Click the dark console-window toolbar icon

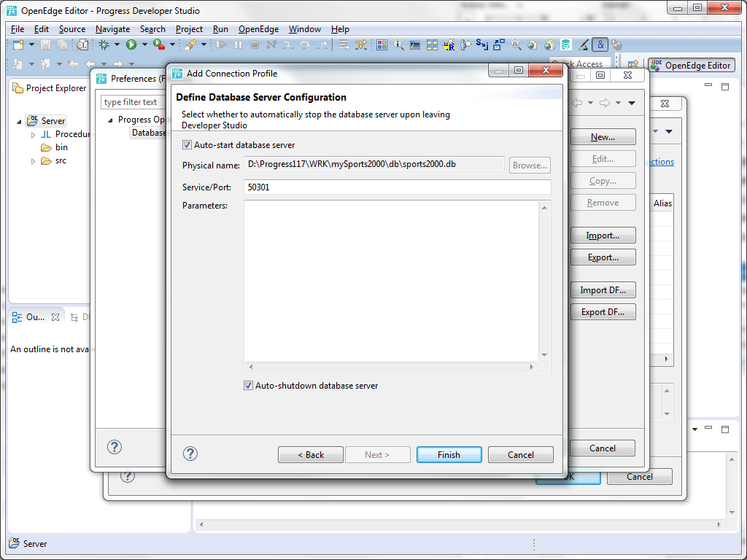pyautogui.click(x=415, y=44)
